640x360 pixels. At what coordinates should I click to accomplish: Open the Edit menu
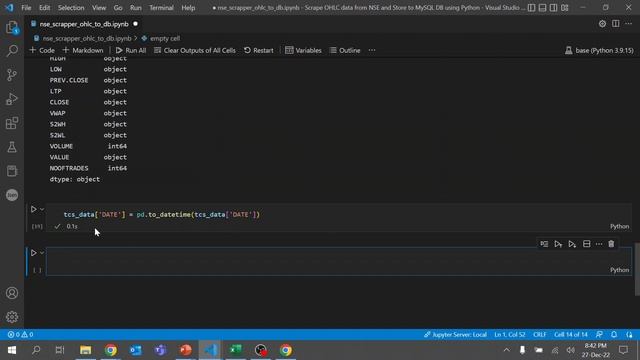[44, 8]
